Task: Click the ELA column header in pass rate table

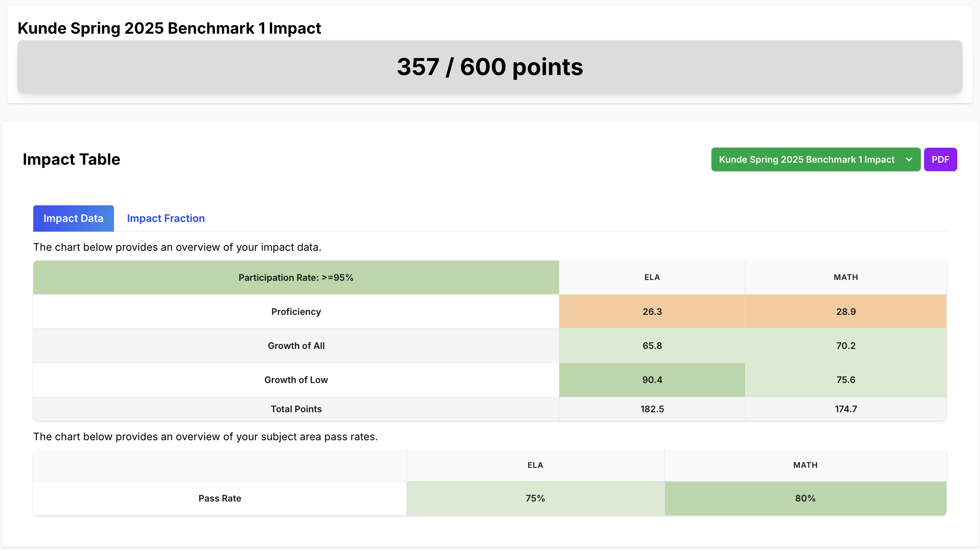Action: tap(535, 465)
